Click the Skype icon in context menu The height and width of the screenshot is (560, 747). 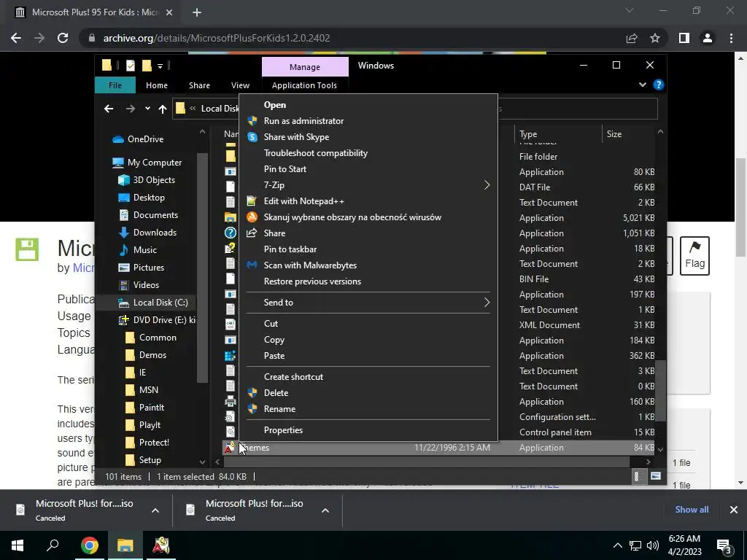252,137
